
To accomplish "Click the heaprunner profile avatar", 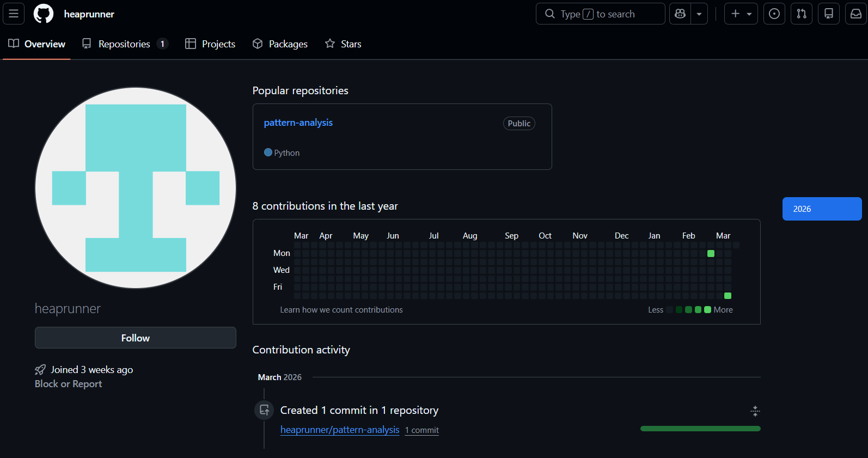I will pyautogui.click(x=136, y=188).
